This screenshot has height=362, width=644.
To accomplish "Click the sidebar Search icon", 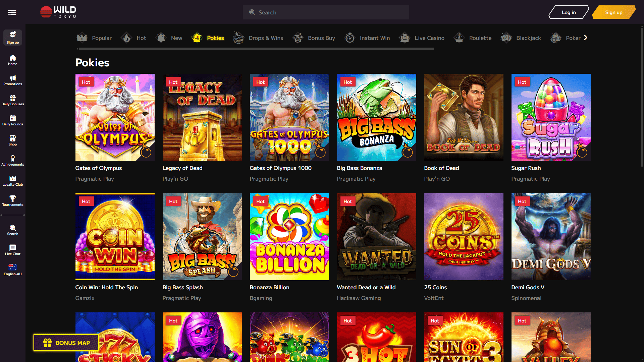I will coord(13,230).
